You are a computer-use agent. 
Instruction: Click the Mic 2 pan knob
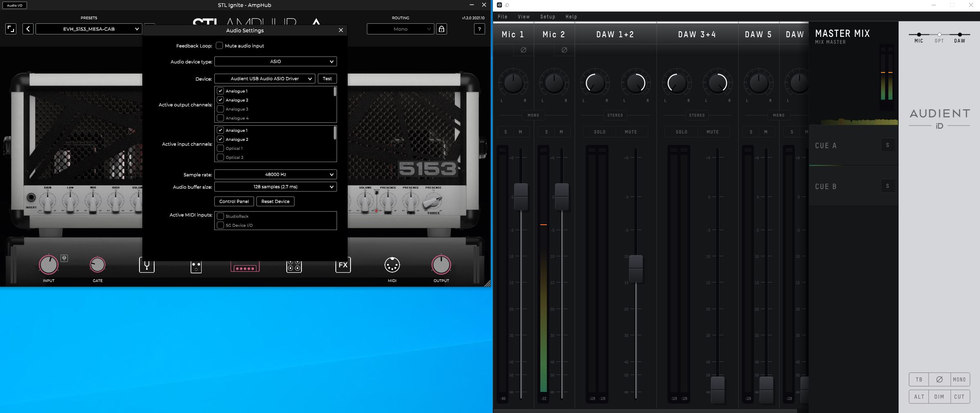tap(554, 83)
